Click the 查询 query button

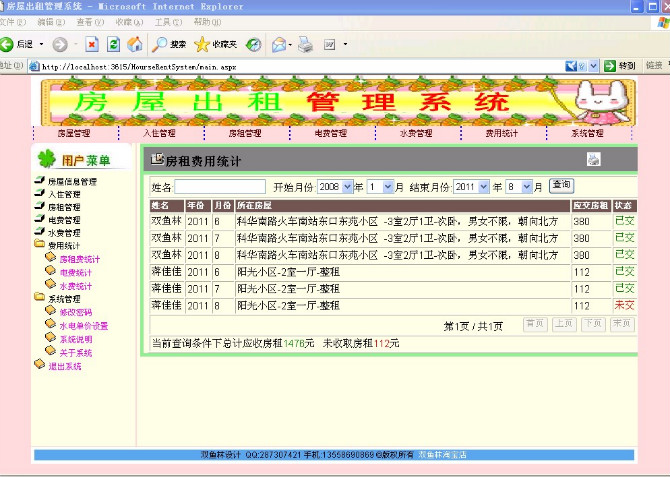coord(561,186)
